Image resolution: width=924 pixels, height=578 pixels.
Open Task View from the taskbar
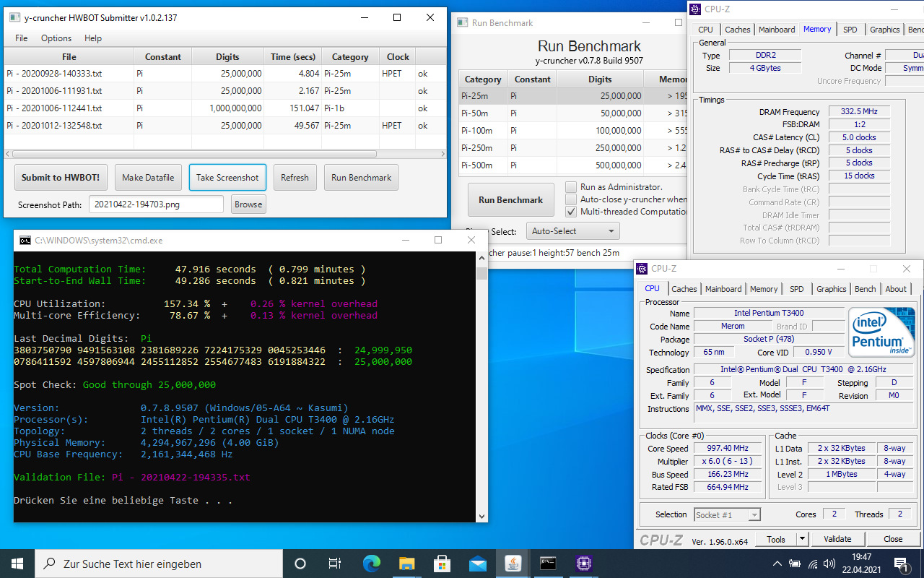click(334, 564)
